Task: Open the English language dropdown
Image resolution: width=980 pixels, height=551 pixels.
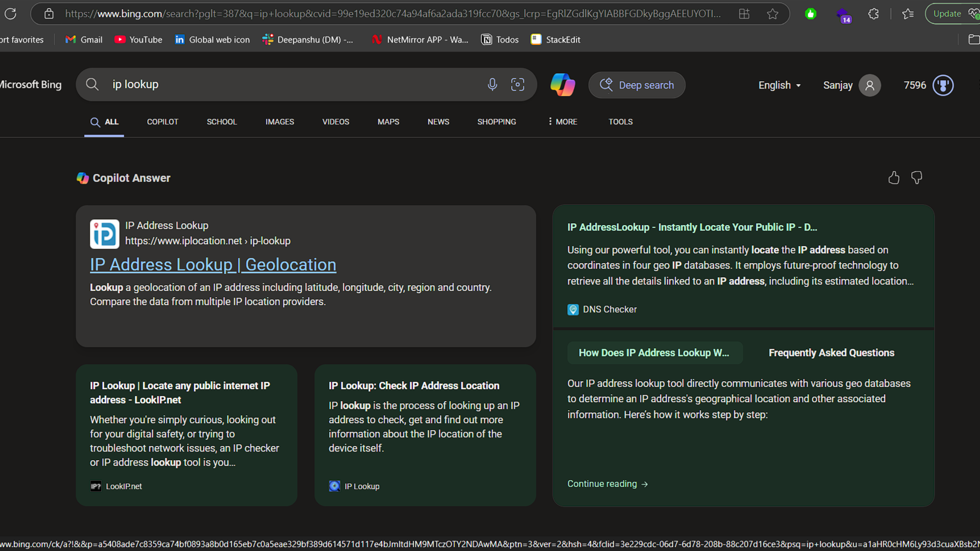Action: coord(779,85)
